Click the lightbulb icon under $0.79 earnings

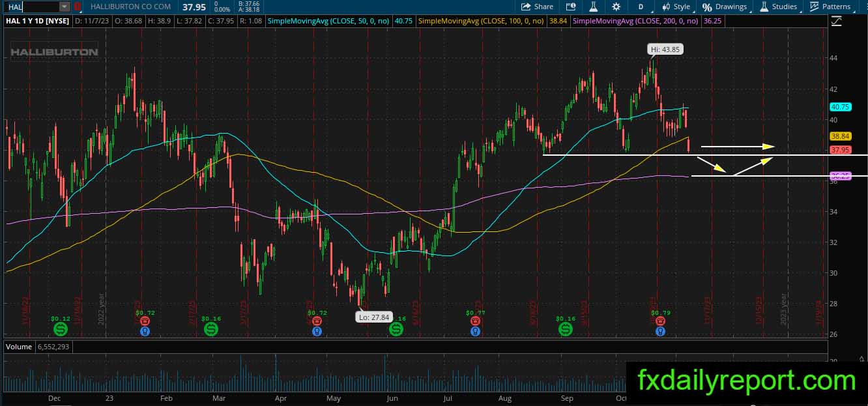661,331
